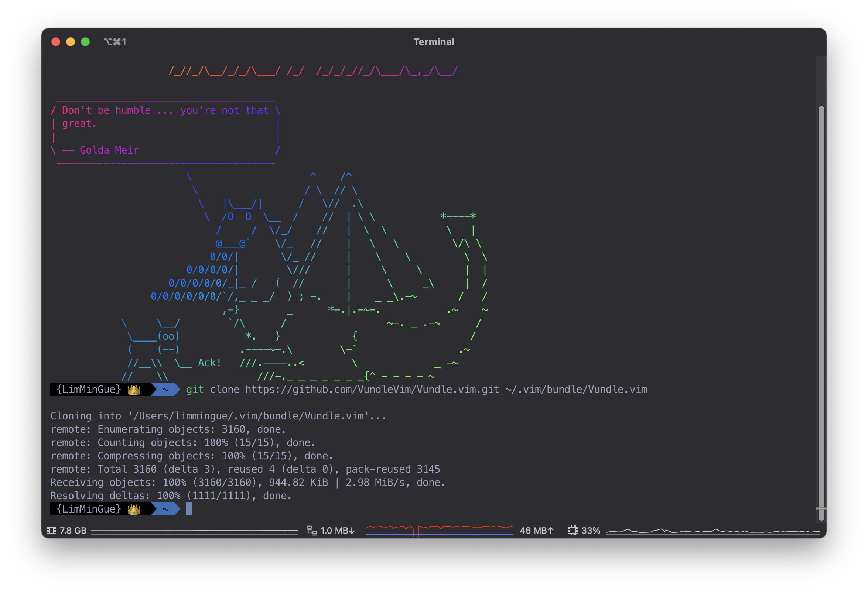The width and height of the screenshot is (868, 593).
Task: Click the ~/.vim/bundle/Vundle.vim path argument
Action: pos(576,390)
